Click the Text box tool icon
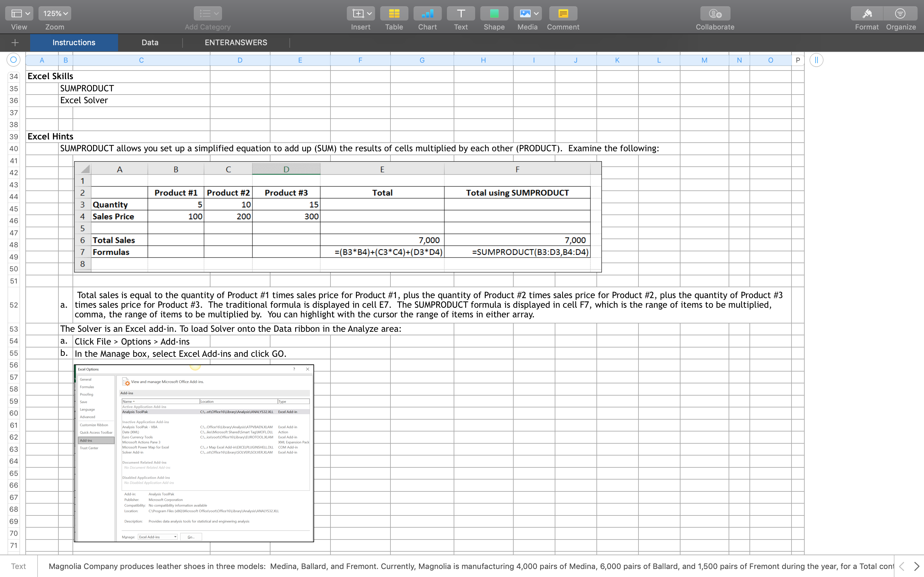The height and width of the screenshot is (577, 924). (x=460, y=14)
